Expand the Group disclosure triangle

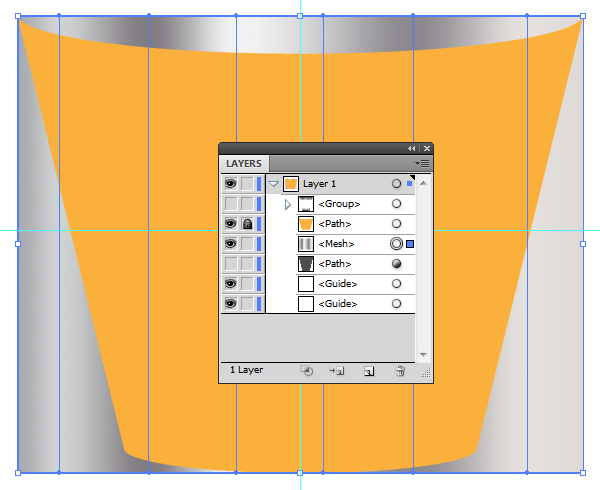click(288, 204)
